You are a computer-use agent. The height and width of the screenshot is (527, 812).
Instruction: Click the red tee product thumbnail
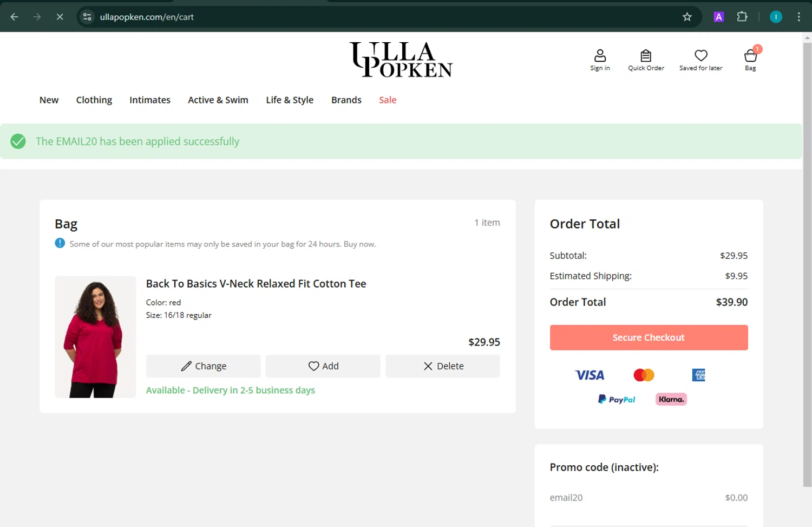coord(95,337)
